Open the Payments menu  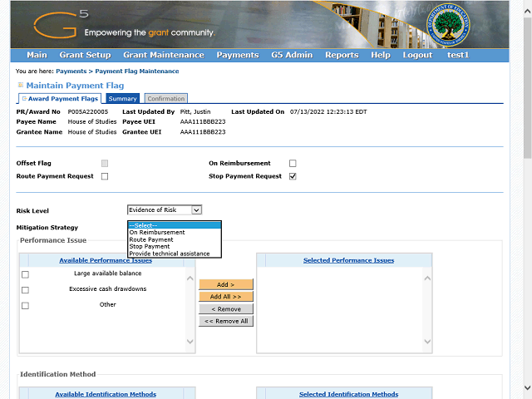coord(238,55)
